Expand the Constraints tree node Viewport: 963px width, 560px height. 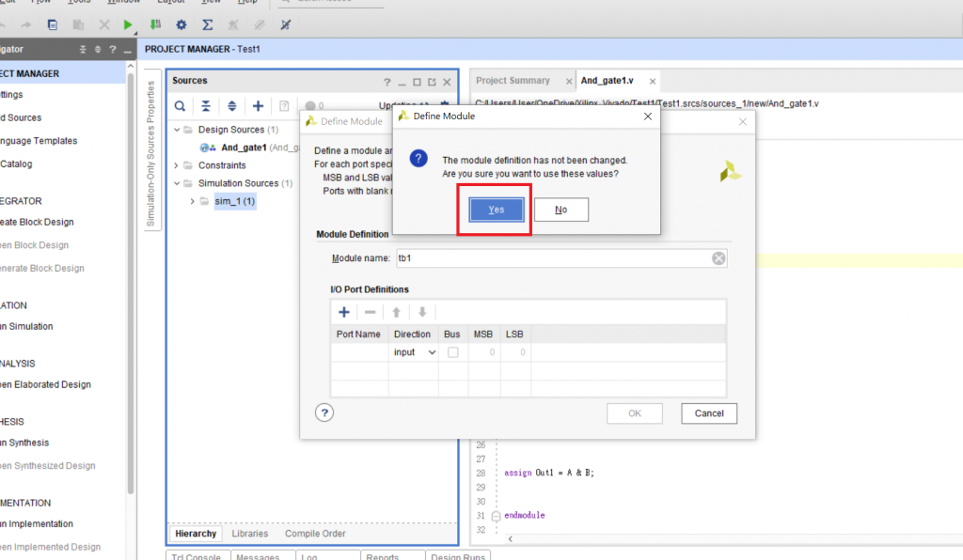coord(177,165)
